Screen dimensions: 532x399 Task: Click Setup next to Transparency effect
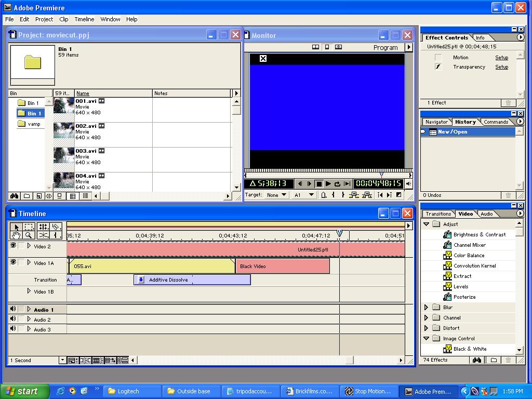click(x=501, y=67)
